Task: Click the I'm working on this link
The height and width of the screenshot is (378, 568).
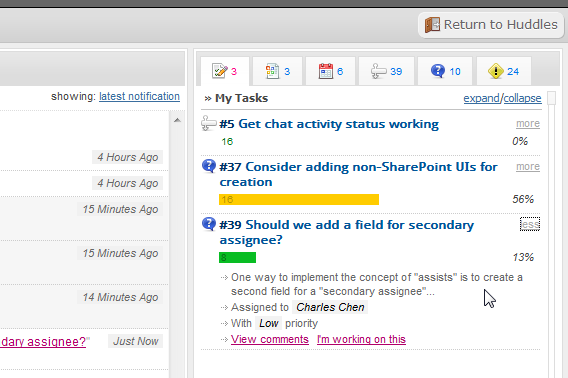Action: [361, 339]
